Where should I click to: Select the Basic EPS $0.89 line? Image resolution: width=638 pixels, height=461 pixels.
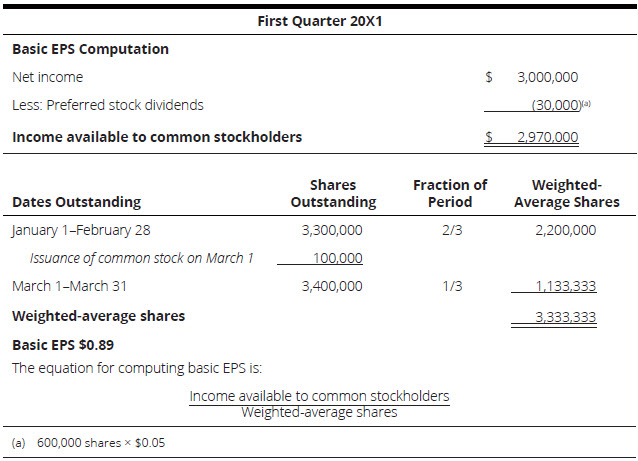60,344
